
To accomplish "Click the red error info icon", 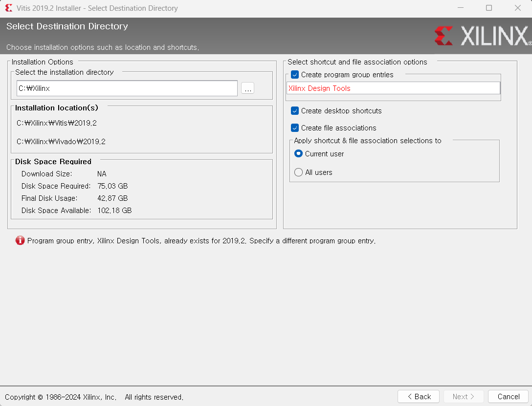I will point(20,240).
